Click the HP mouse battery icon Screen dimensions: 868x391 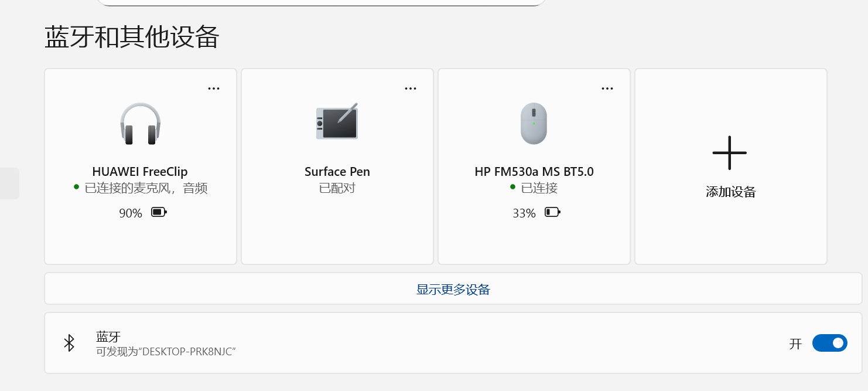(552, 212)
